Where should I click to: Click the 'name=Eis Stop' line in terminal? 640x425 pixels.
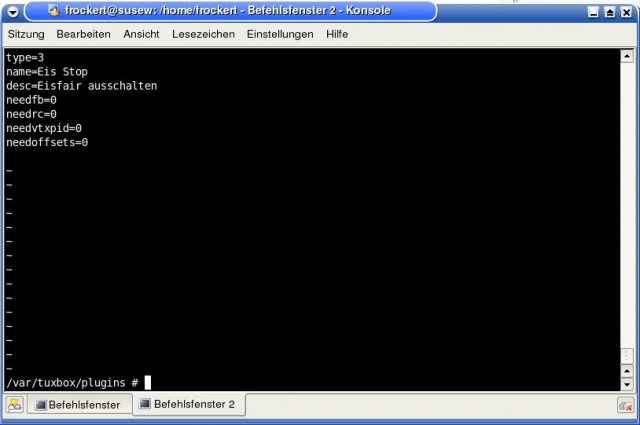tap(47, 72)
